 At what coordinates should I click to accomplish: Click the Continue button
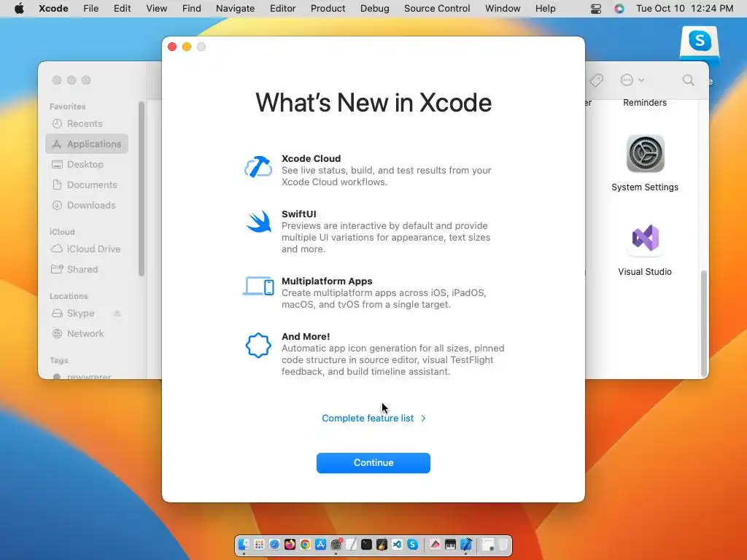[x=373, y=463]
